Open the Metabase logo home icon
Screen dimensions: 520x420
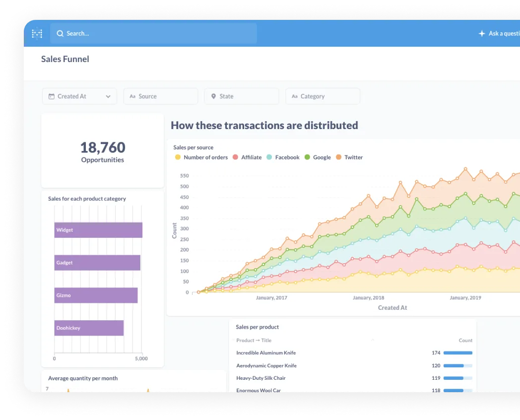pyautogui.click(x=37, y=33)
